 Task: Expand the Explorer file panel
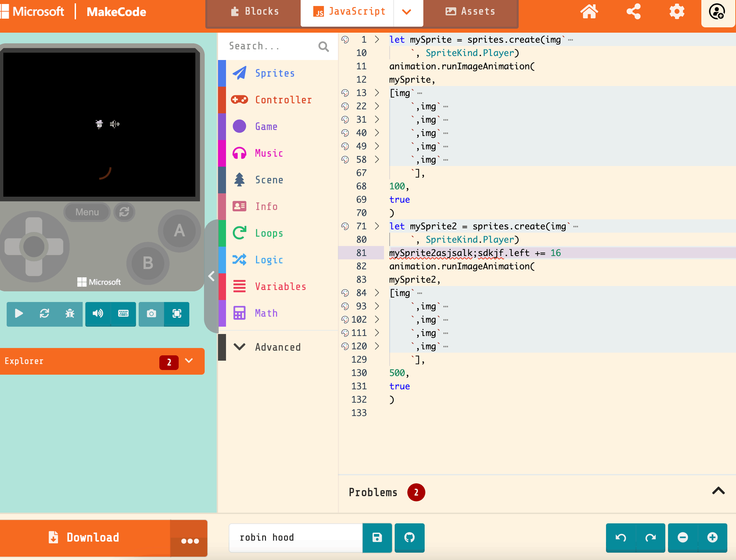(x=189, y=361)
